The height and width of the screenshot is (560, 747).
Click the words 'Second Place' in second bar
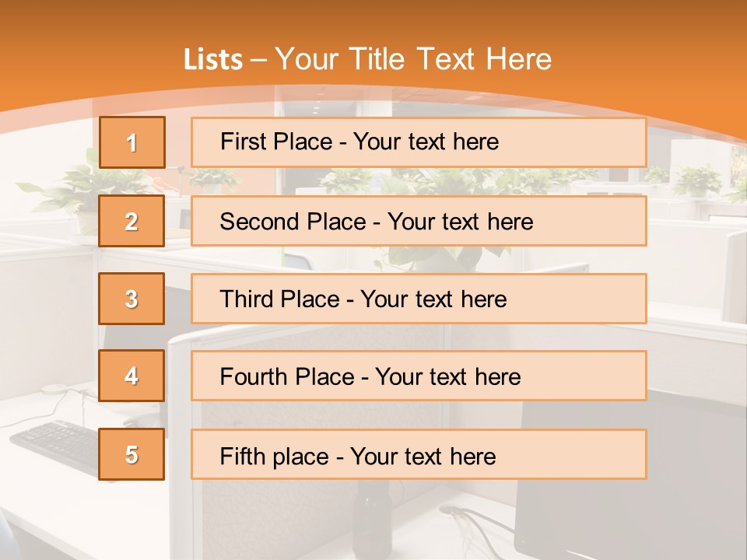point(293,222)
